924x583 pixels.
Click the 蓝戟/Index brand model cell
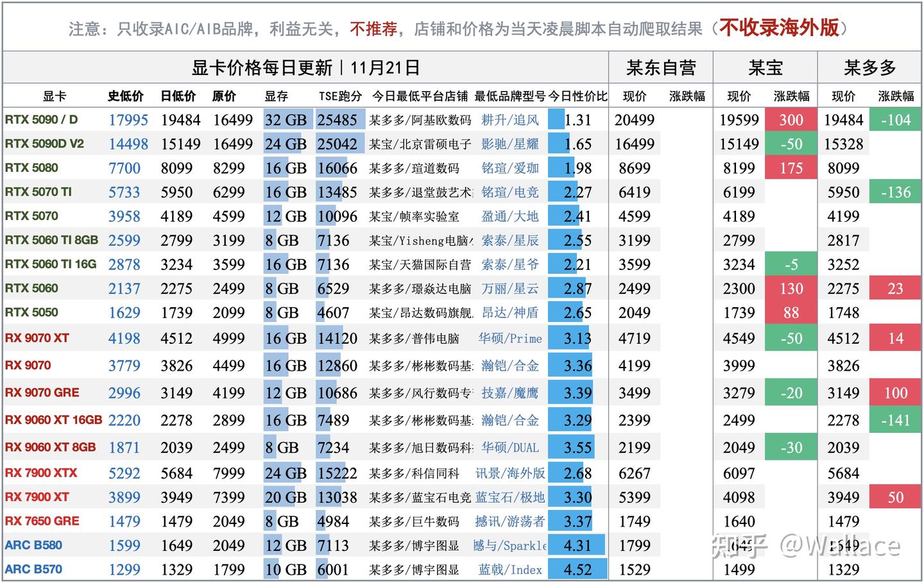click(510, 570)
